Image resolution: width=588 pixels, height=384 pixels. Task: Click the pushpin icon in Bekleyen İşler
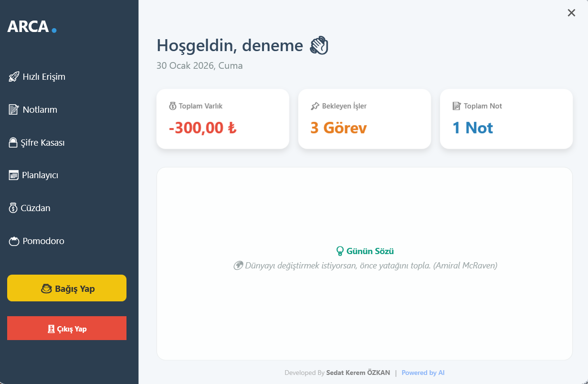coord(315,106)
